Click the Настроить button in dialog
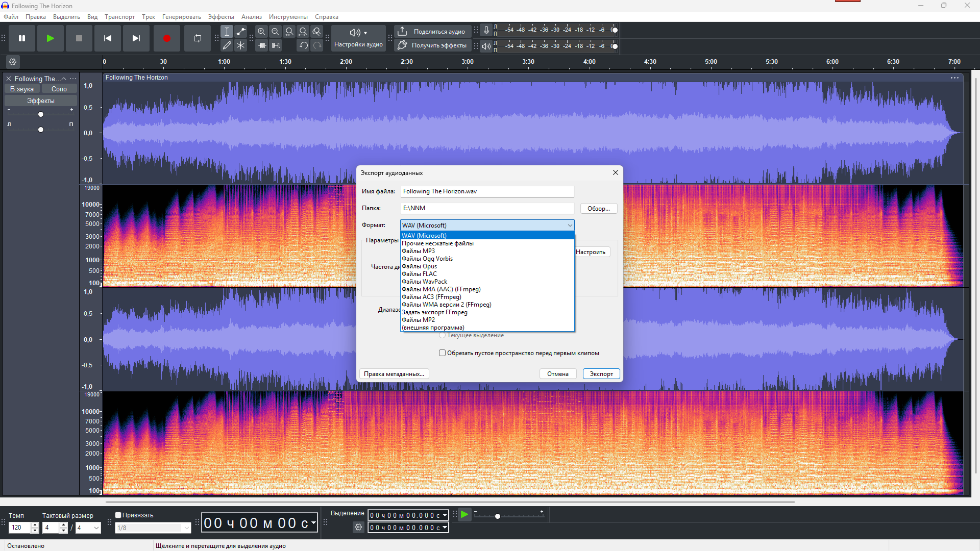Screen dimensions: 980x551 tap(592, 252)
